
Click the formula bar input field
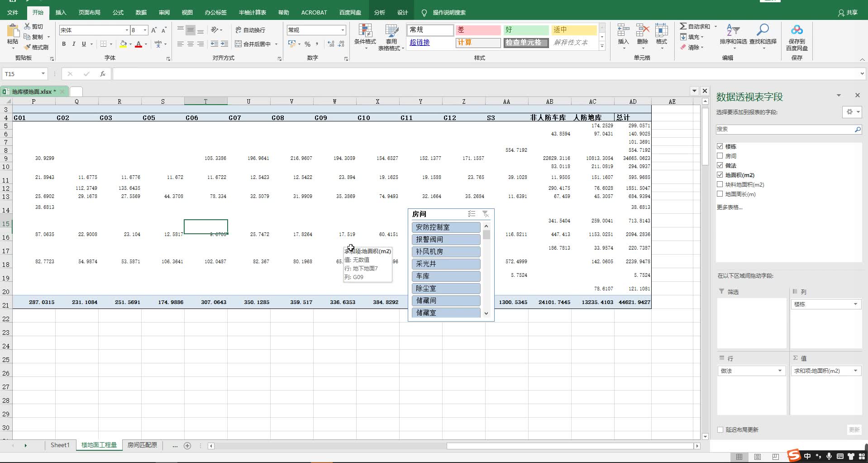point(485,74)
